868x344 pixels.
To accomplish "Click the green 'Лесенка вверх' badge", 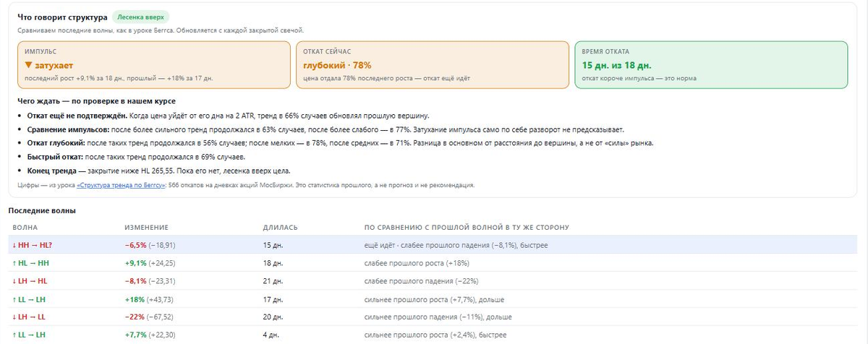I will (142, 17).
